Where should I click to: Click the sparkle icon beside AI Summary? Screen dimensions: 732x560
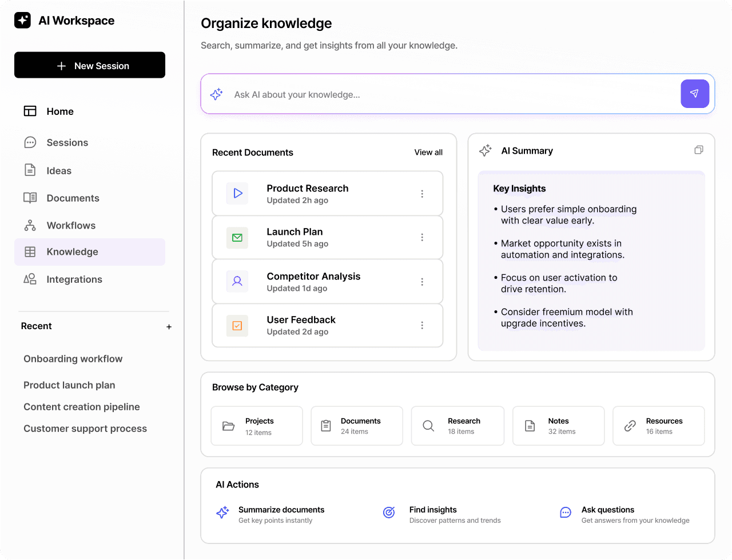(486, 150)
